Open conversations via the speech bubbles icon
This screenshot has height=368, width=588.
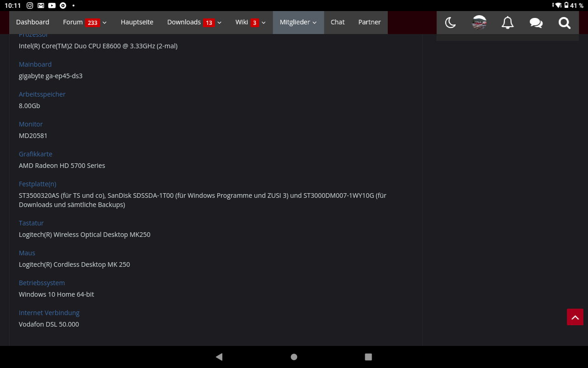click(536, 23)
